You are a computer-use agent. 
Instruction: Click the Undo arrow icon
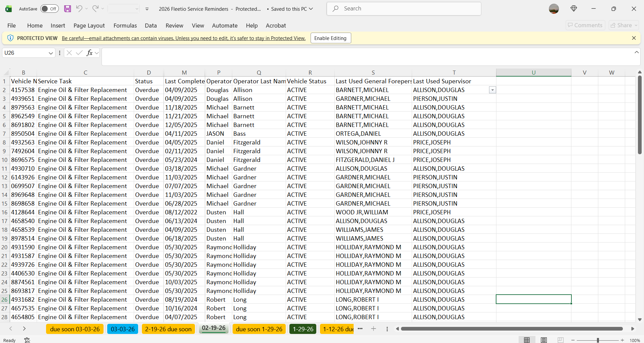click(x=79, y=9)
